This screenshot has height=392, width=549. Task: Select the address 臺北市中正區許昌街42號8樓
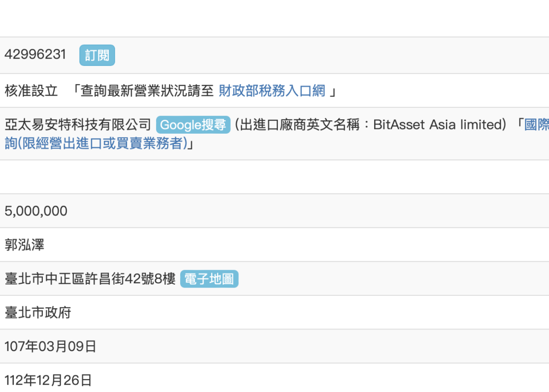tap(89, 278)
